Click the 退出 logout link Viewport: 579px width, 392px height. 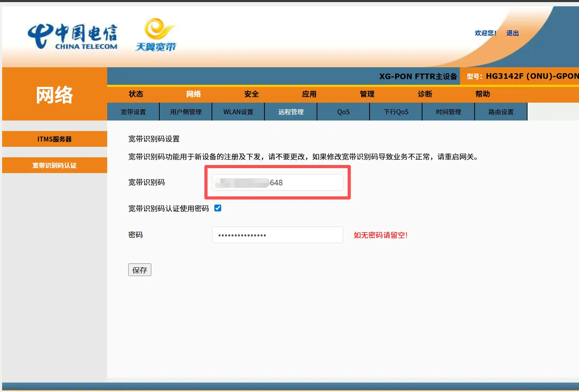click(512, 33)
